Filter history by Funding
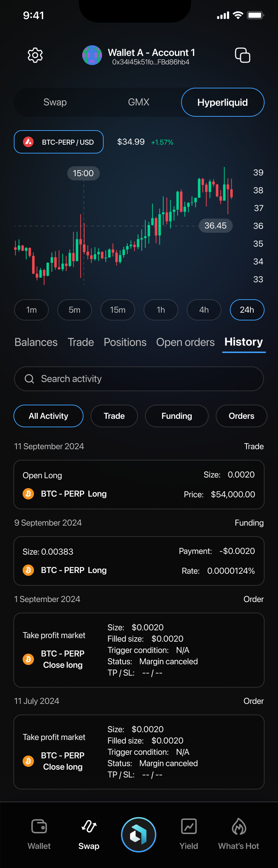Image resolution: width=278 pixels, height=868 pixels. click(x=176, y=416)
